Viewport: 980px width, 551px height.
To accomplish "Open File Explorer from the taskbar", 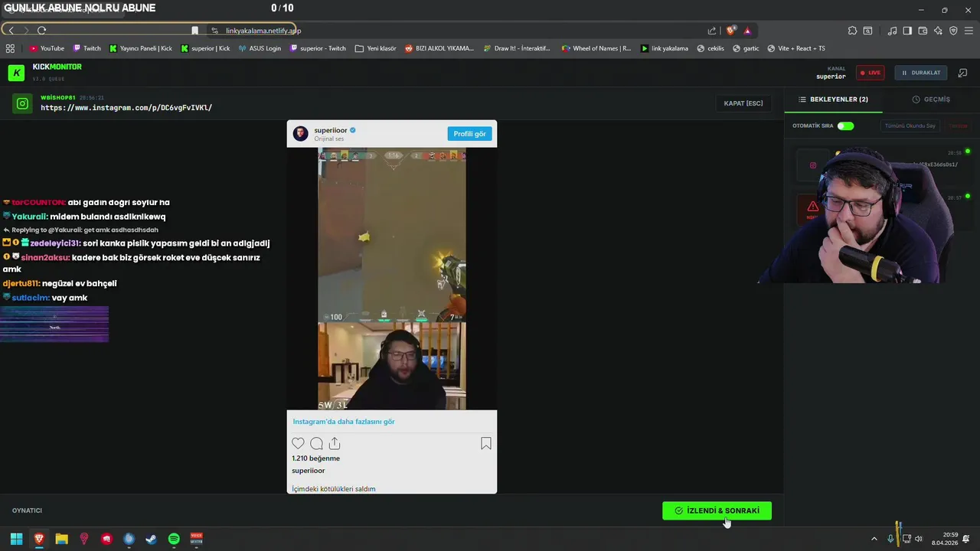I will click(61, 539).
